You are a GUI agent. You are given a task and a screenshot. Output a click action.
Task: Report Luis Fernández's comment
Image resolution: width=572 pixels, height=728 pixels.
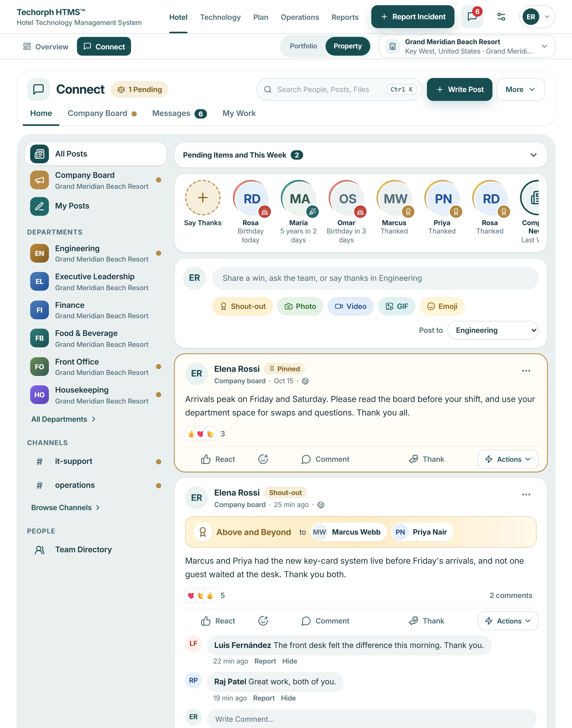point(265,661)
